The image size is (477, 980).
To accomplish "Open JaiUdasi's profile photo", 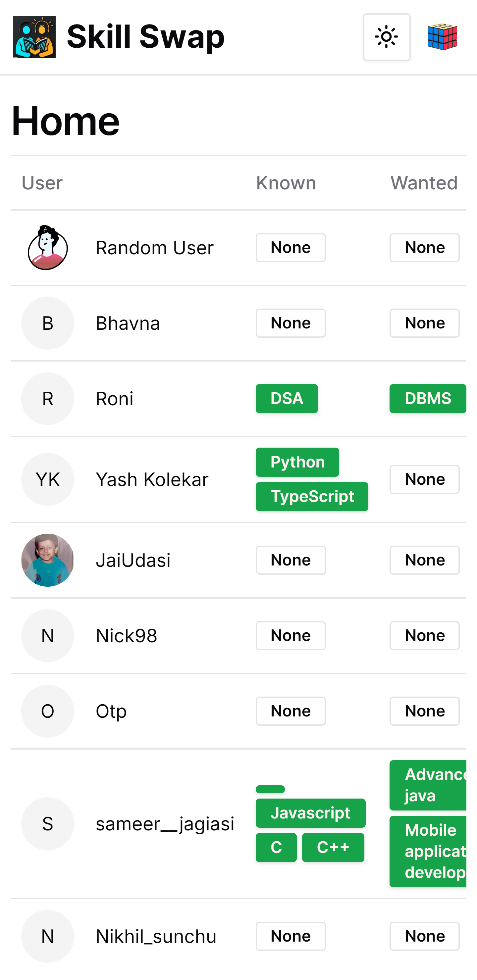I will coord(48,560).
